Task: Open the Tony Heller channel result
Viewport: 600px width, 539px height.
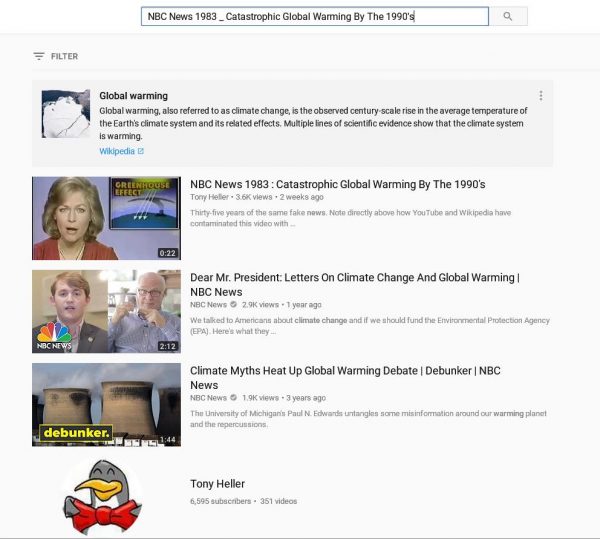Action: tap(217, 484)
